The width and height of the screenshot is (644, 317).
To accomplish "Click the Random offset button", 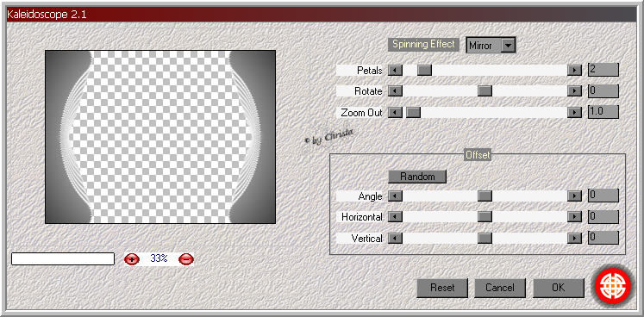I will 417,177.
